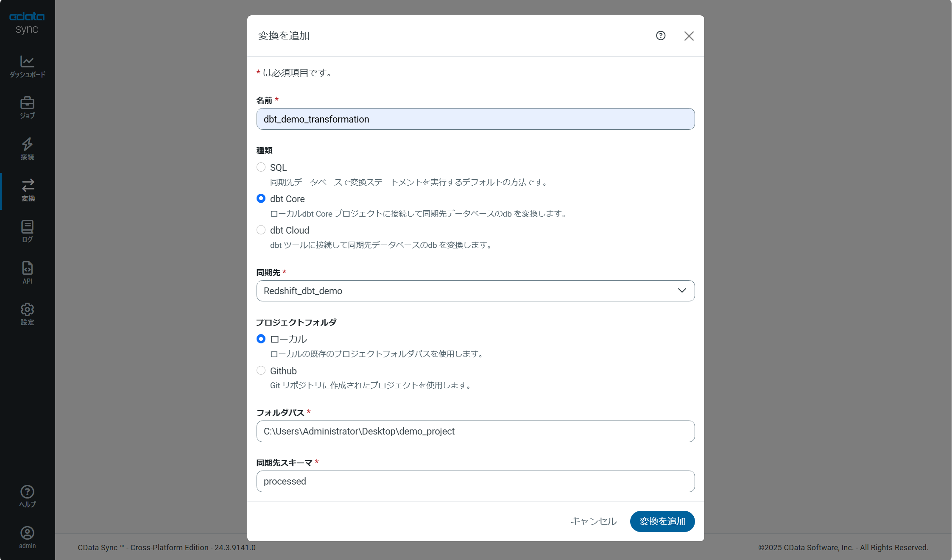This screenshot has width=952, height=560.
Task: Open the 変換 section from the sidebar
Action: tap(27, 190)
